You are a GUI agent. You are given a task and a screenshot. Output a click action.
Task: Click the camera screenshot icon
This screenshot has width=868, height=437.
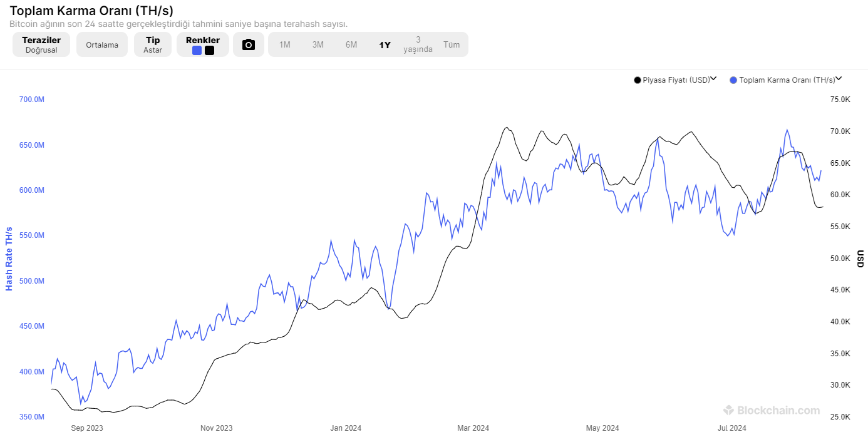249,44
